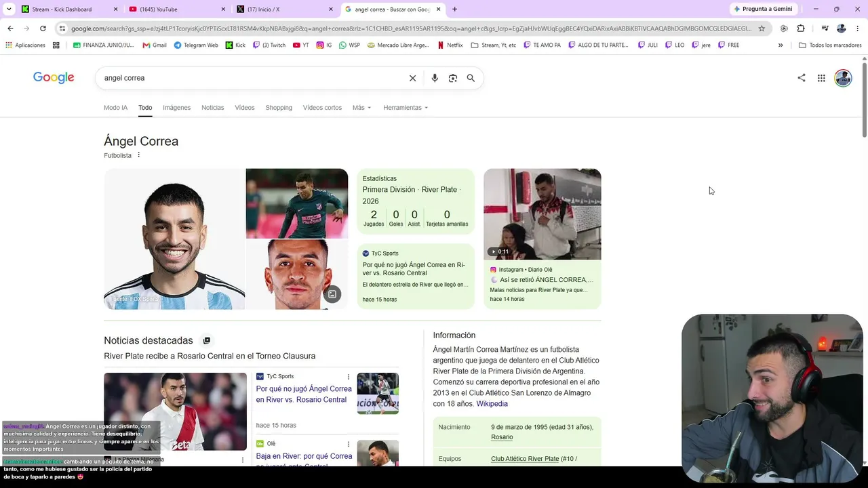Click the address bar URL

coord(411,28)
